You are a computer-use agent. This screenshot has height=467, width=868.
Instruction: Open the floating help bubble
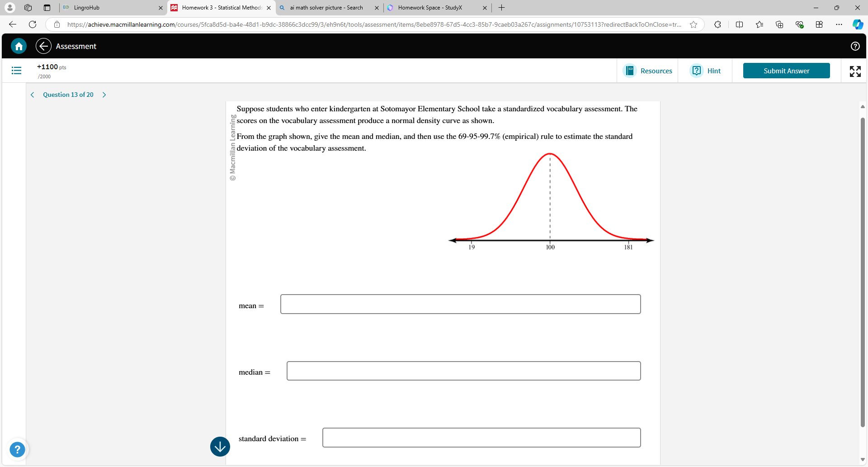click(17, 449)
